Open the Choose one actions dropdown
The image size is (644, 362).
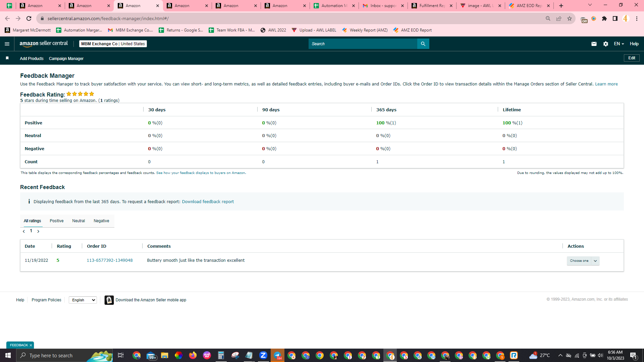click(583, 261)
